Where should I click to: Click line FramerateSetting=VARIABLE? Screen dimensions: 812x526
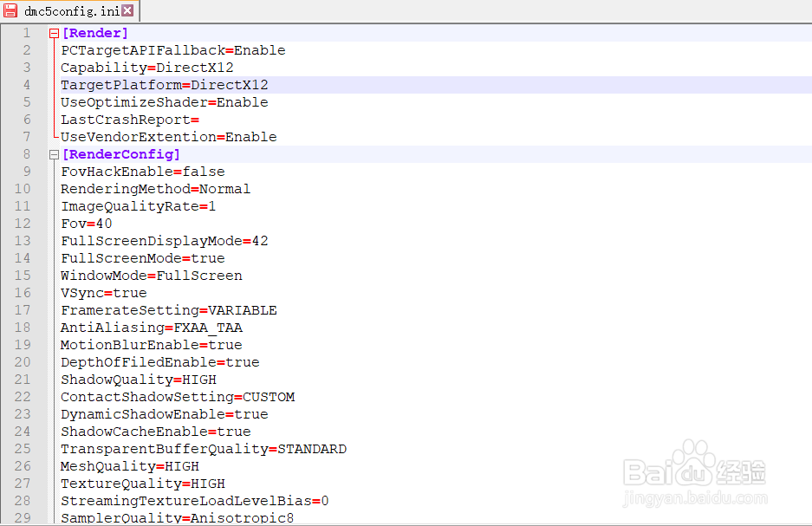click(x=169, y=310)
